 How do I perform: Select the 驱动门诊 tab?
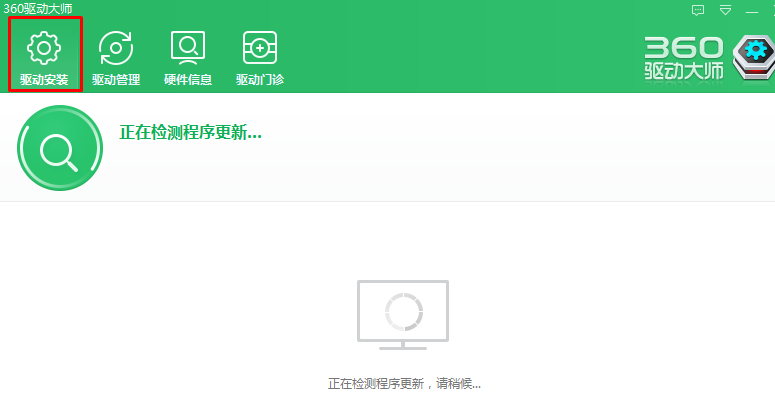point(260,58)
